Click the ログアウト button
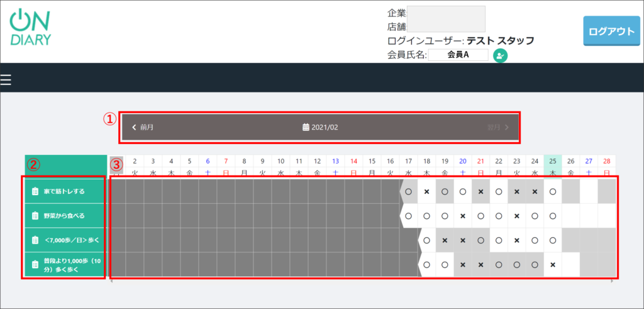The width and height of the screenshot is (644, 309). click(x=611, y=31)
